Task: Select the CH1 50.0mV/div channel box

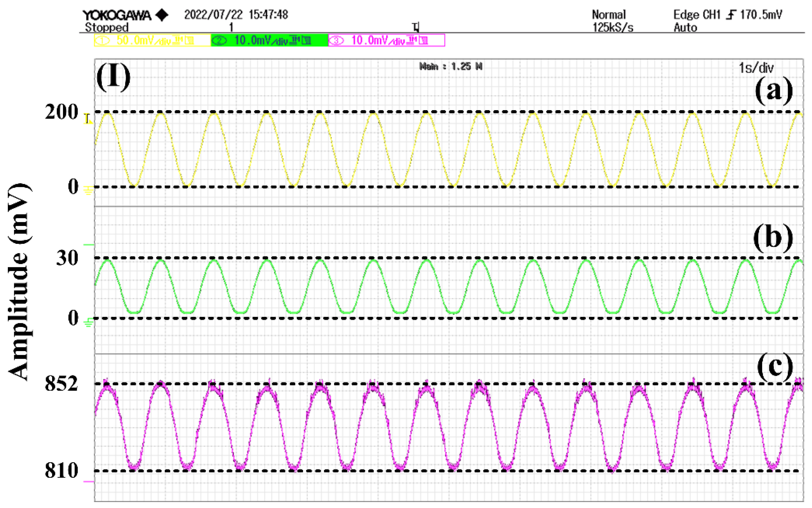Action: coord(152,41)
